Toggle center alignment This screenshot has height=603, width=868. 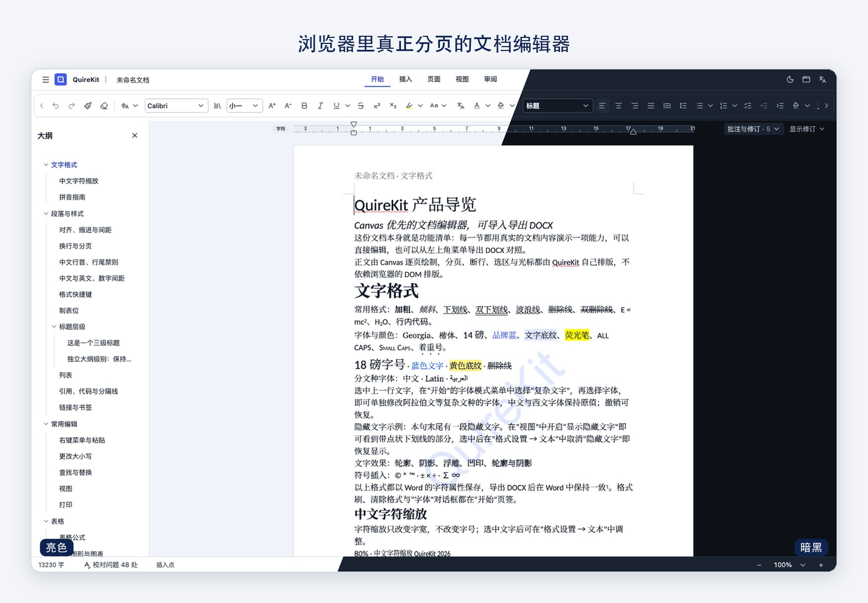click(x=618, y=106)
